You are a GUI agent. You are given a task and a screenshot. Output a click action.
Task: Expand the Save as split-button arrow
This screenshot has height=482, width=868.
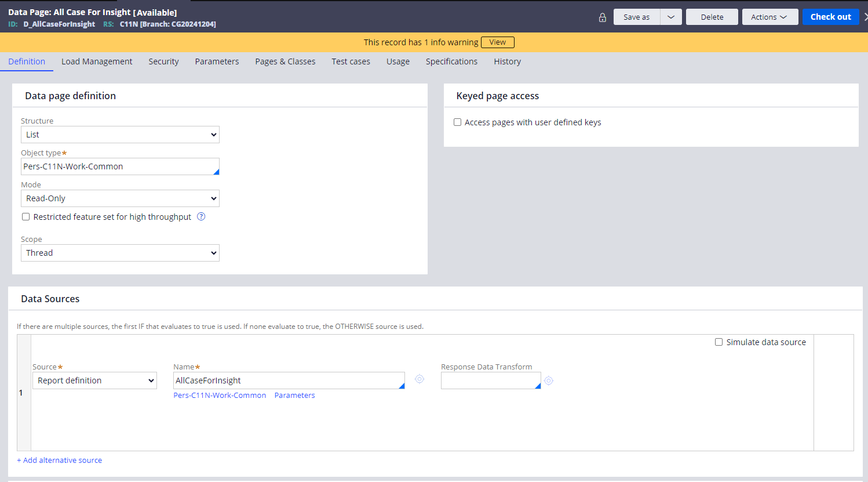671,17
